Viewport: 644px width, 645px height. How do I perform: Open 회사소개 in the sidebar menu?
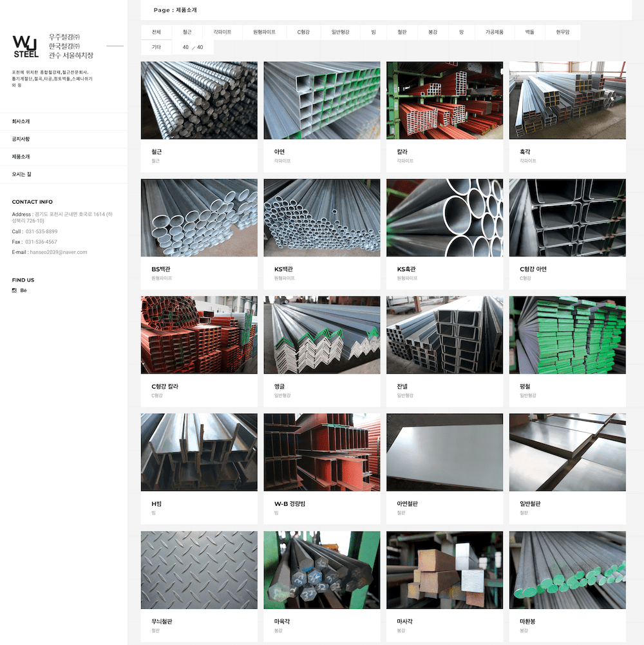coord(21,122)
